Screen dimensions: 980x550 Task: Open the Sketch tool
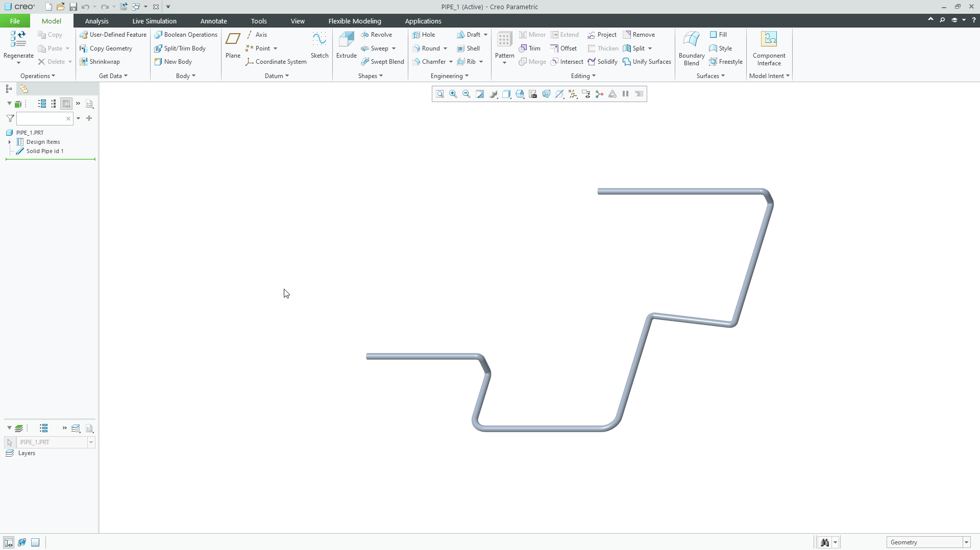(320, 45)
